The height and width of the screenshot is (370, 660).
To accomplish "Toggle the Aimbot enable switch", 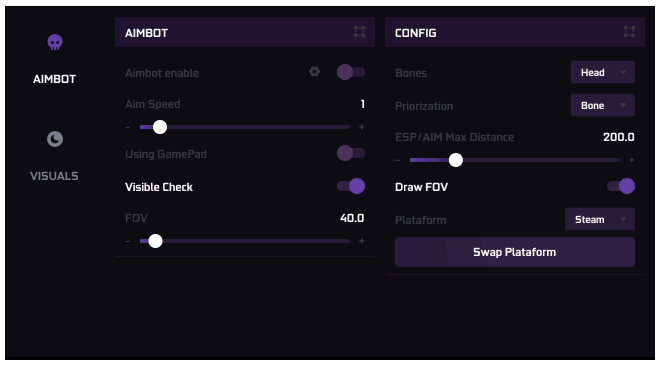I will 351,72.
